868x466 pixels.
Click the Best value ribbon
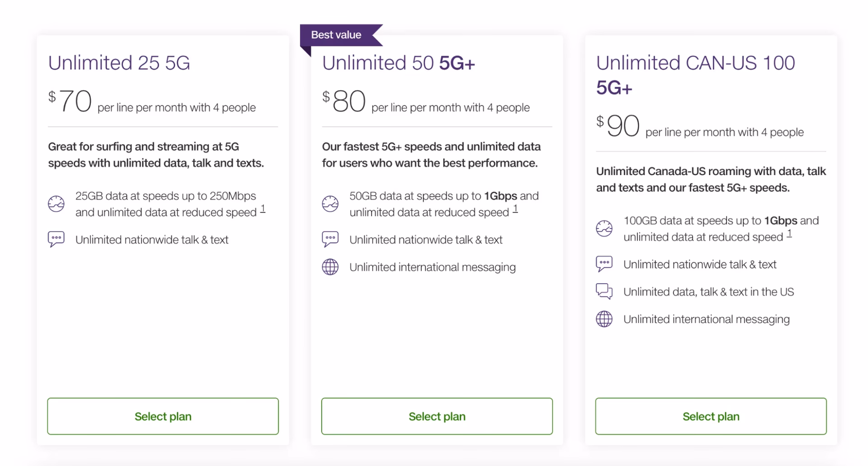tap(337, 34)
